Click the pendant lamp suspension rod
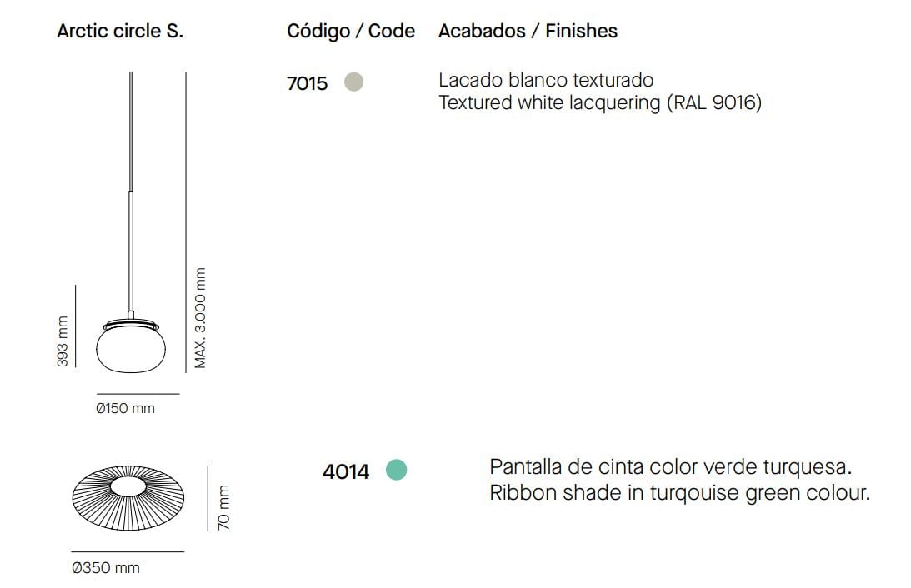 coord(131,192)
